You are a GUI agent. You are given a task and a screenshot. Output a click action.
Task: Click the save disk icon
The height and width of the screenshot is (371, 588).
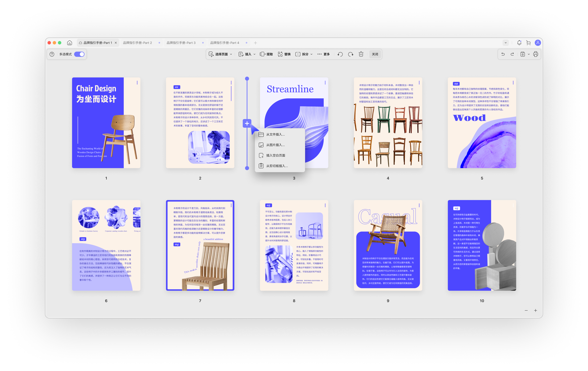pyautogui.click(x=523, y=54)
